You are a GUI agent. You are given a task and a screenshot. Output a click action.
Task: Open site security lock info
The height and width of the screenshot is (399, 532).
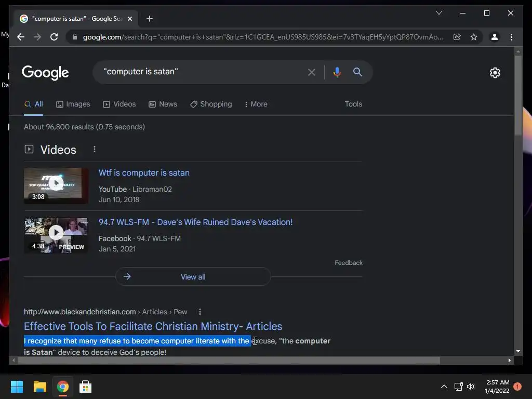click(75, 37)
